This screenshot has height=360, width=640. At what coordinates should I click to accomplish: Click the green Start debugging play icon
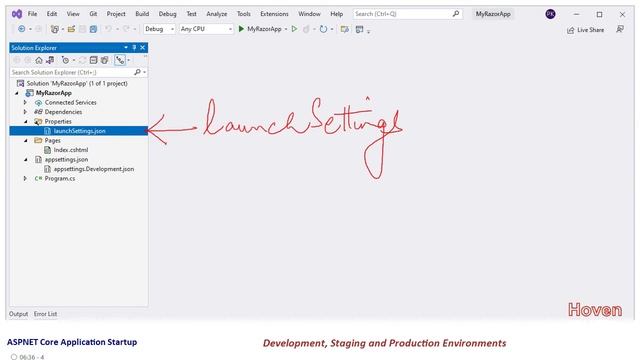click(241, 29)
